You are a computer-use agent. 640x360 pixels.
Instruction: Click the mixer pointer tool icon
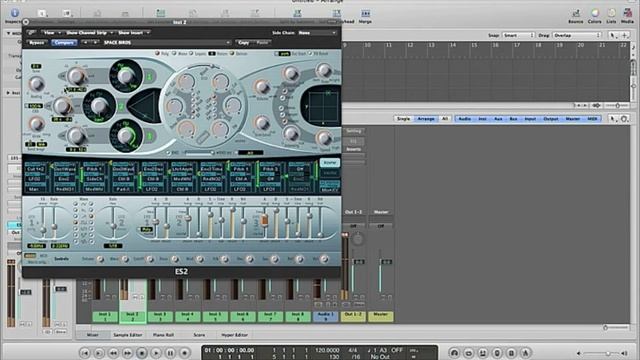[x=613, y=119]
